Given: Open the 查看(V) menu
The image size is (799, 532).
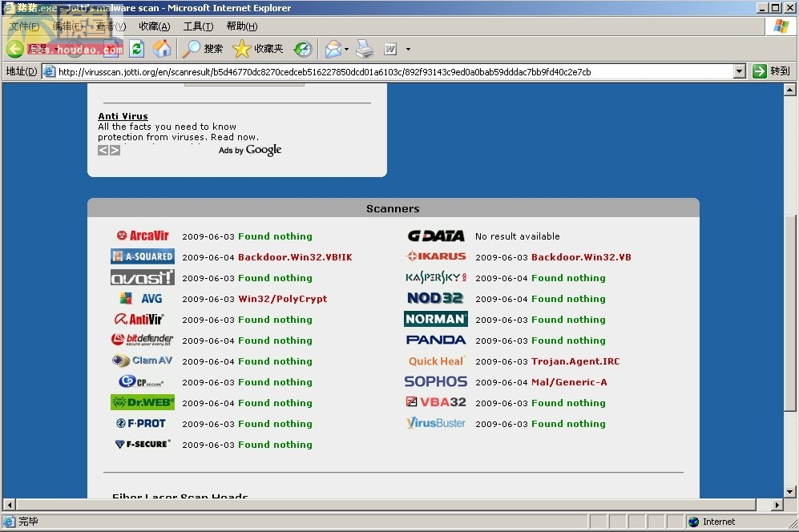Looking at the screenshot, I should tap(111, 26).
